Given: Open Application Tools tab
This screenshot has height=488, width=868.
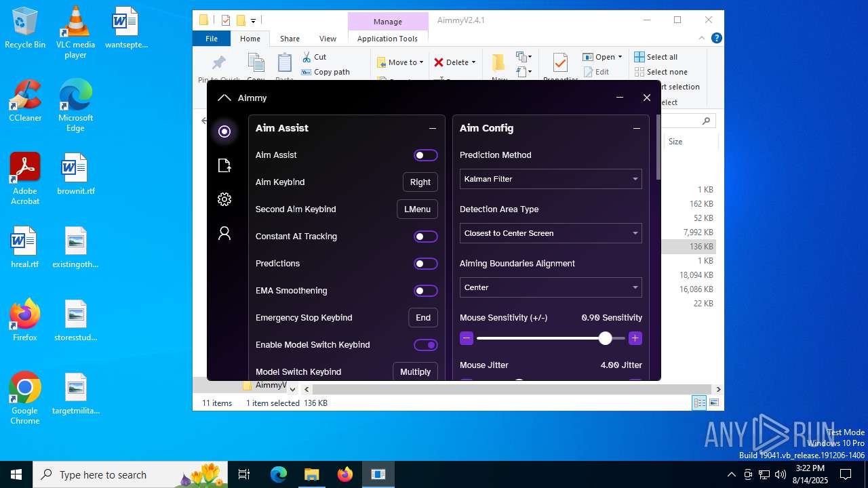Looking at the screenshot, I should coord(387,39).
